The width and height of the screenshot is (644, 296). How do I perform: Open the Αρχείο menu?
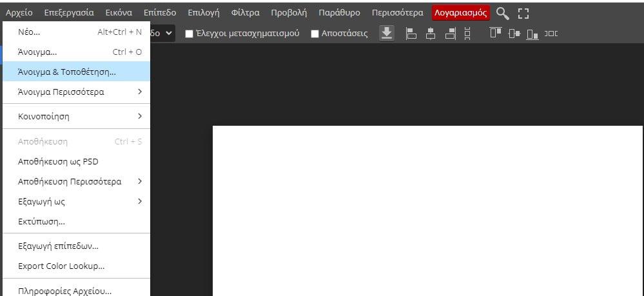19,13
